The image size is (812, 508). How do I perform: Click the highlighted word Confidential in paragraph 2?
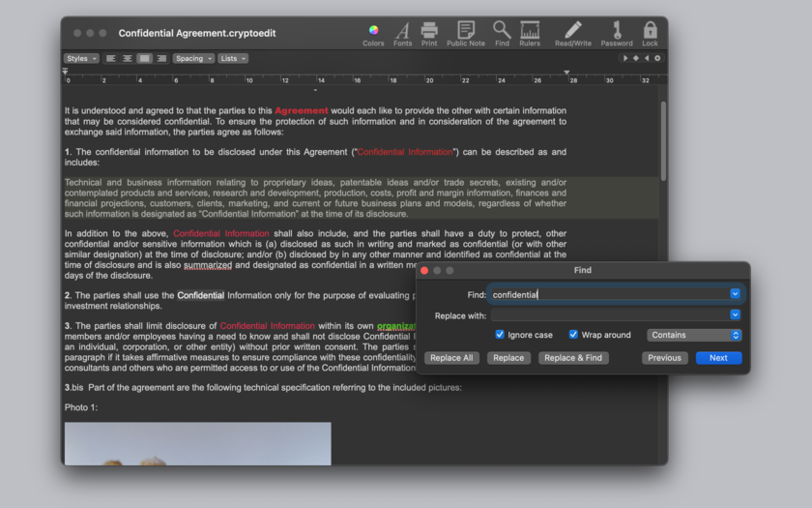coord(200,295)
